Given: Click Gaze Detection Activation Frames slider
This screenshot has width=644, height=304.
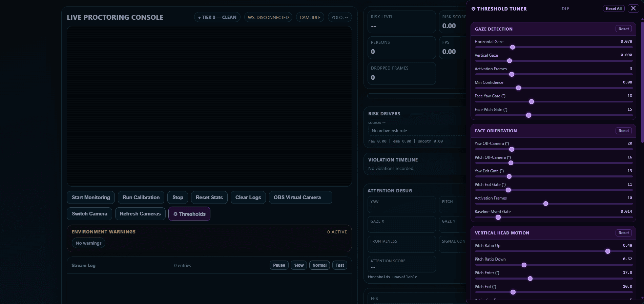Looking at the screenshot, I should 554,74.
